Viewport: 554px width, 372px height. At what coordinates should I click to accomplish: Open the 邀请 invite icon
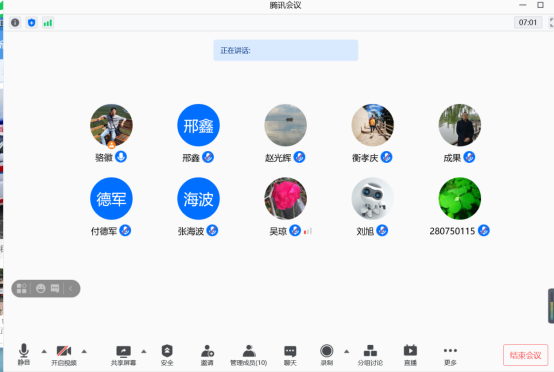point(207,355)
